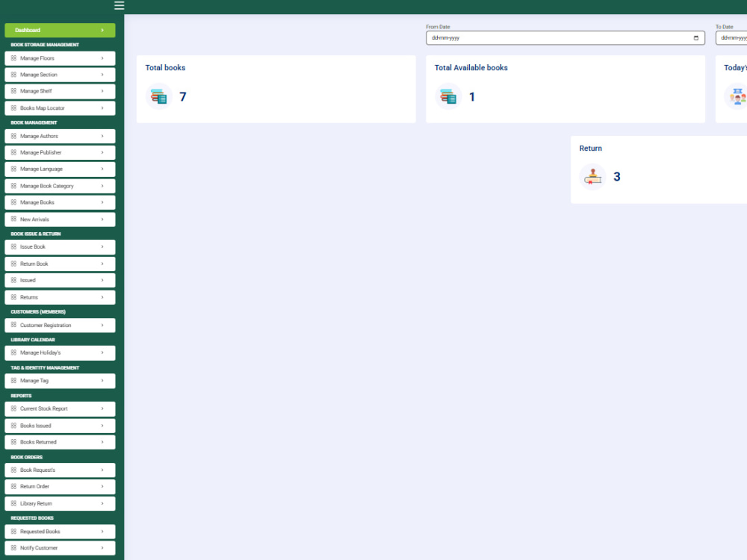Click the grid icon beside Manage Tag
Screen dimensions: 747x560
(x=13, y=381)
